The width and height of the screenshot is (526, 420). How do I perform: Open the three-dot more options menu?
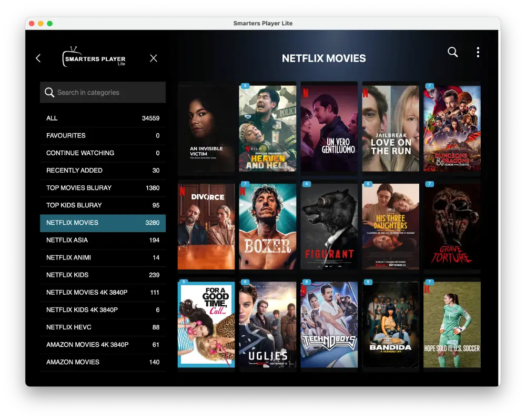pyautogui.click(x=478, y=52)
